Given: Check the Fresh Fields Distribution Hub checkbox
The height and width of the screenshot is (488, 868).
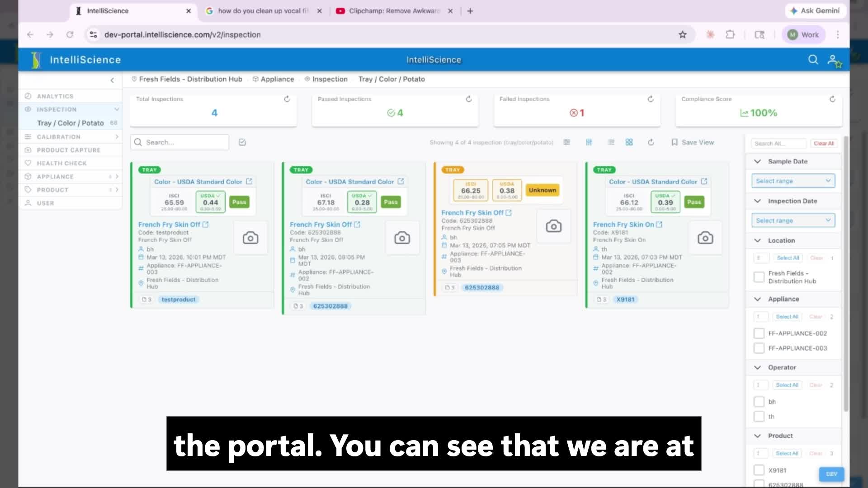Looking at the screenshot, I should point(759,277).
